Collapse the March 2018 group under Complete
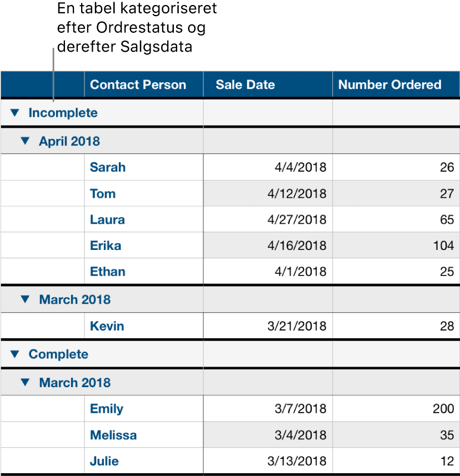 click(x=26, y=383)
